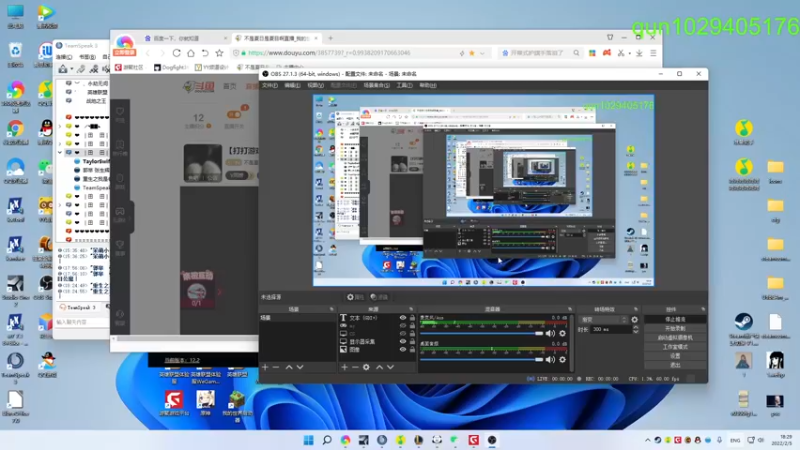Click the Stop Streaming button
The image size is (800, 450).
pos(675,319)
